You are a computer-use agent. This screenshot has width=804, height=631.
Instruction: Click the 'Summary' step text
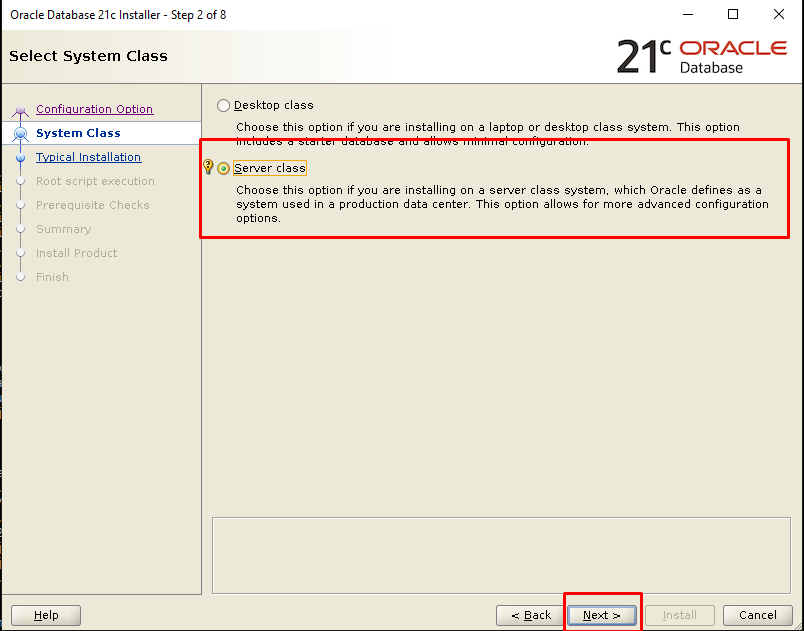(x=64, y=229)
